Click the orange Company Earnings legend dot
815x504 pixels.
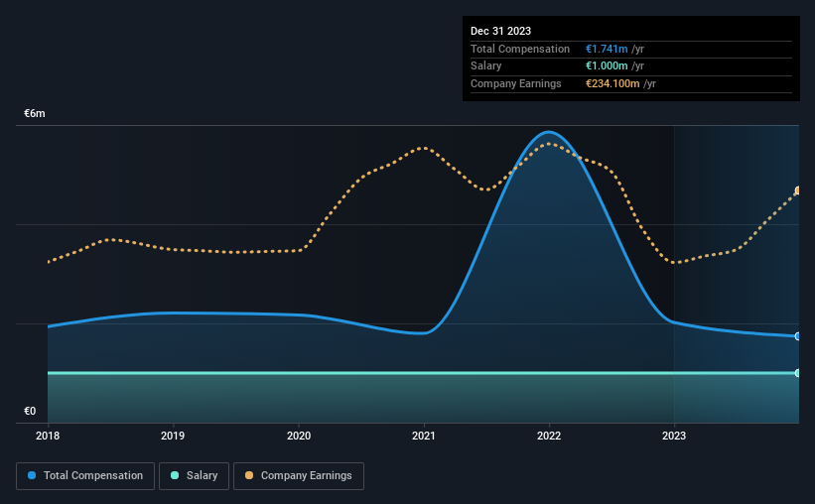click(x=249, y=475)
